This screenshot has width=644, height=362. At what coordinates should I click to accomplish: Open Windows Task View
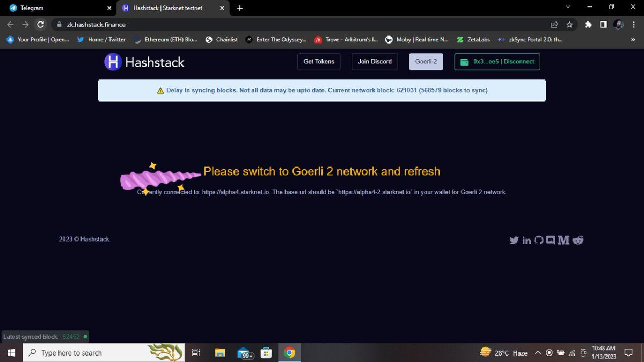point(196,353)
